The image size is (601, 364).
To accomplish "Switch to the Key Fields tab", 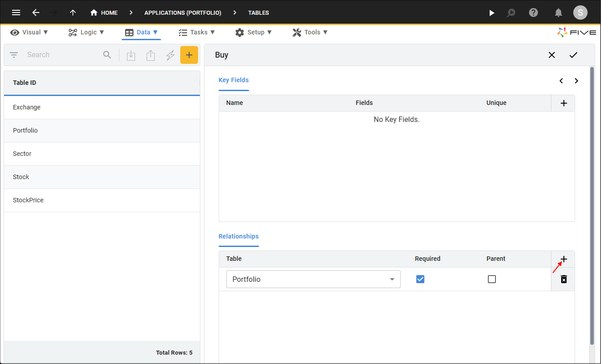I will pos(233,80).
